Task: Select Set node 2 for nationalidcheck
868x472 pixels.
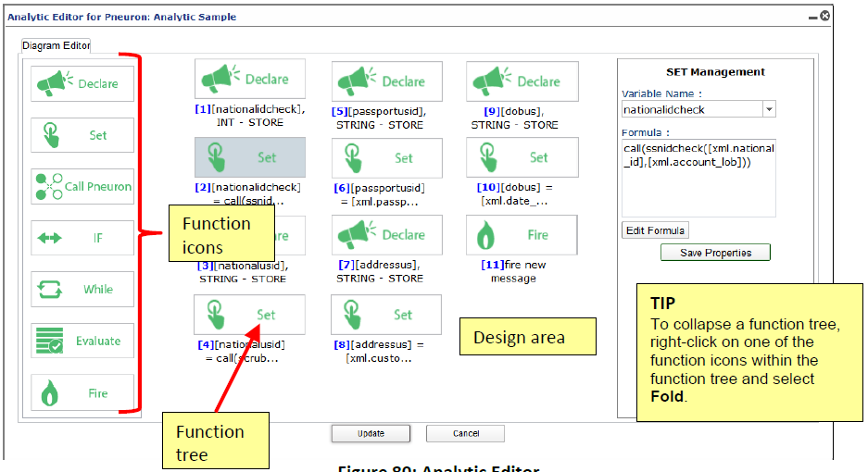Action: [x=250, y=157]
